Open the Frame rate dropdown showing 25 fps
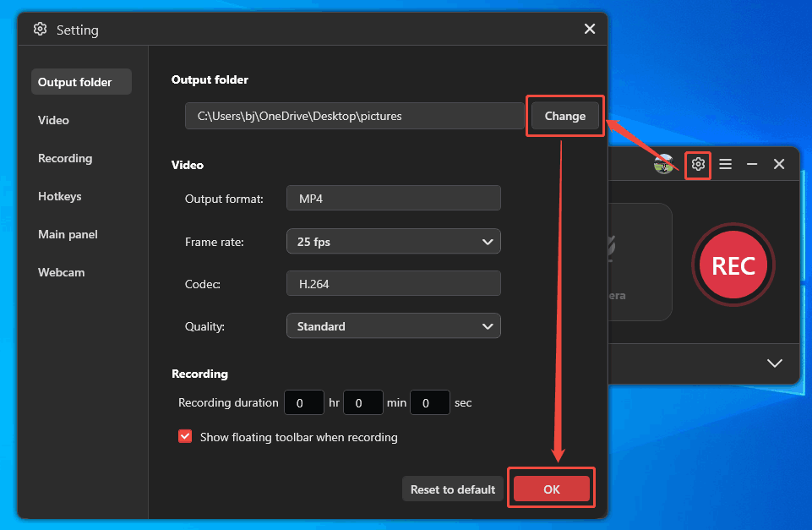The width and height of the screenshot is (812, 530). (x=393, y=241)
